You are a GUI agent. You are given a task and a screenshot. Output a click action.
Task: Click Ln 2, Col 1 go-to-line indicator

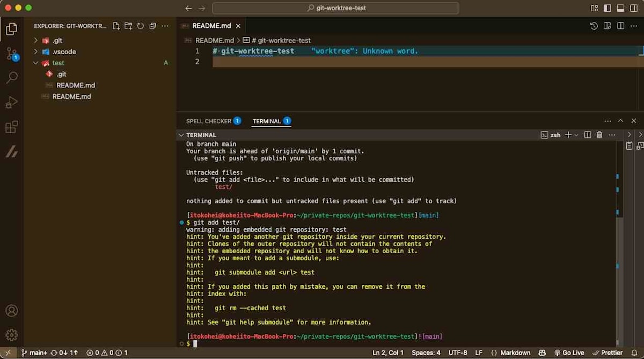pyautogui.click(x=389, y=353)
